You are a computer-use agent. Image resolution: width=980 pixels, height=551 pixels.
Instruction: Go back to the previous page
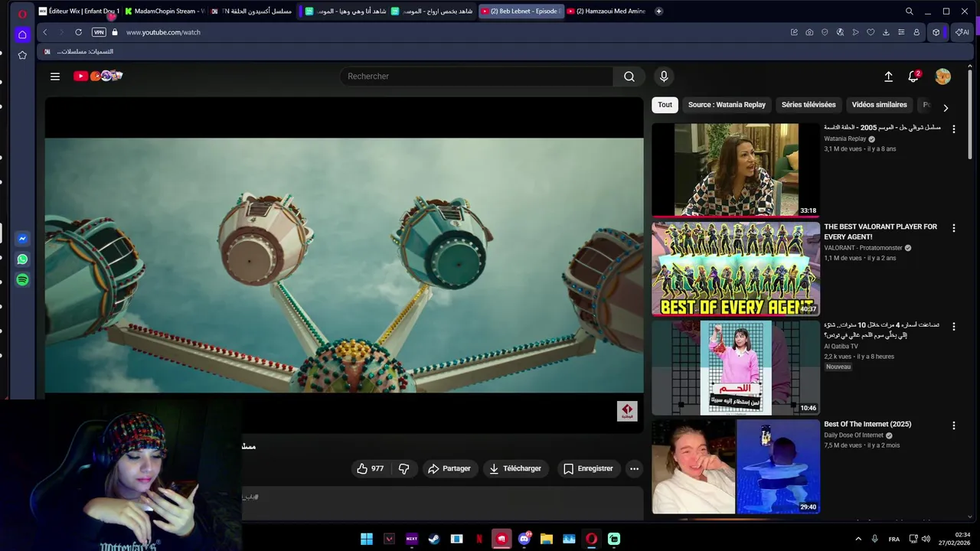click(45, 32)
